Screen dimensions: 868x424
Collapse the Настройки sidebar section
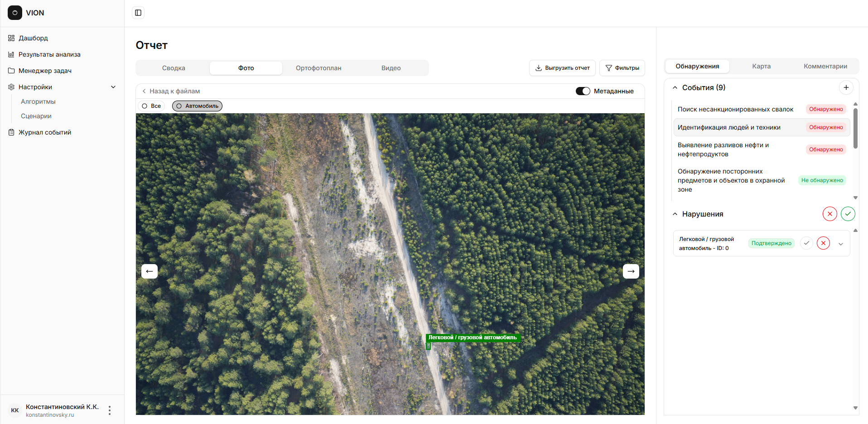[113, 87]
